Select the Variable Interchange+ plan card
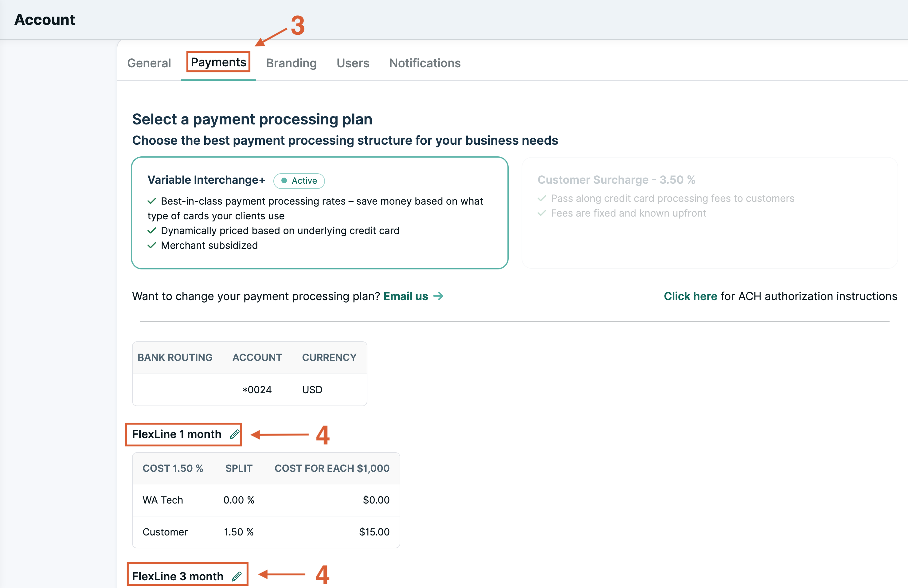The image size is (908, 588). click(x=320, y=213)
